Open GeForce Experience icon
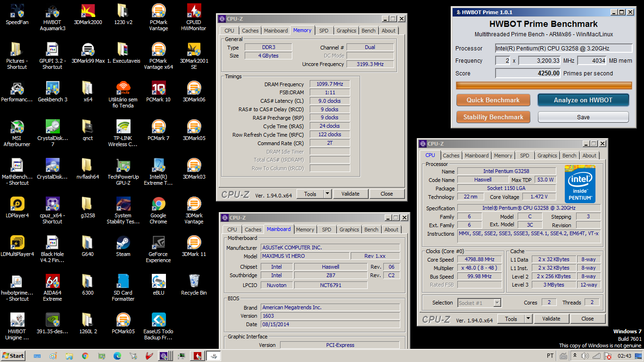The width and height of the screenshot is (644, 362). pyautogui.click(x=158, y=249)
